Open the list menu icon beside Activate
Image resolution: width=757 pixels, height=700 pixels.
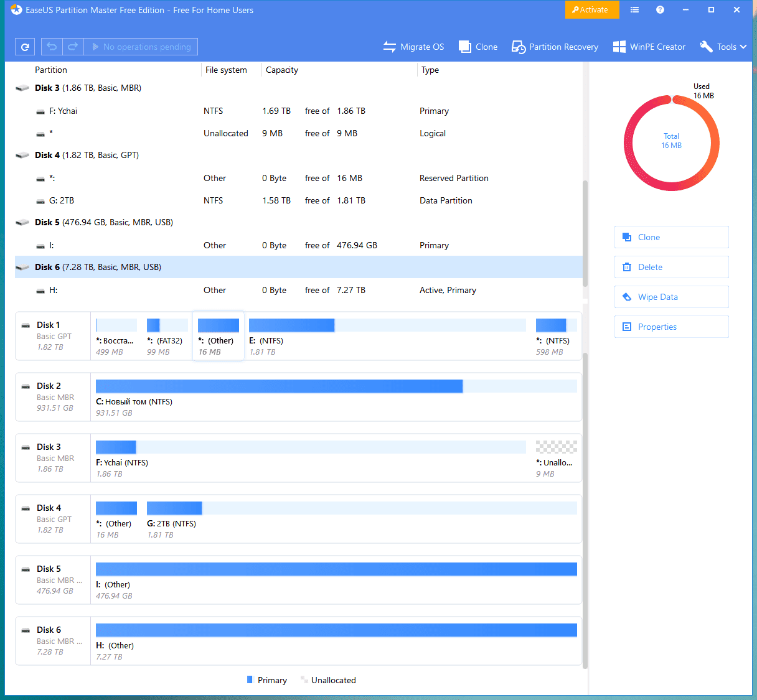[634, 10]
